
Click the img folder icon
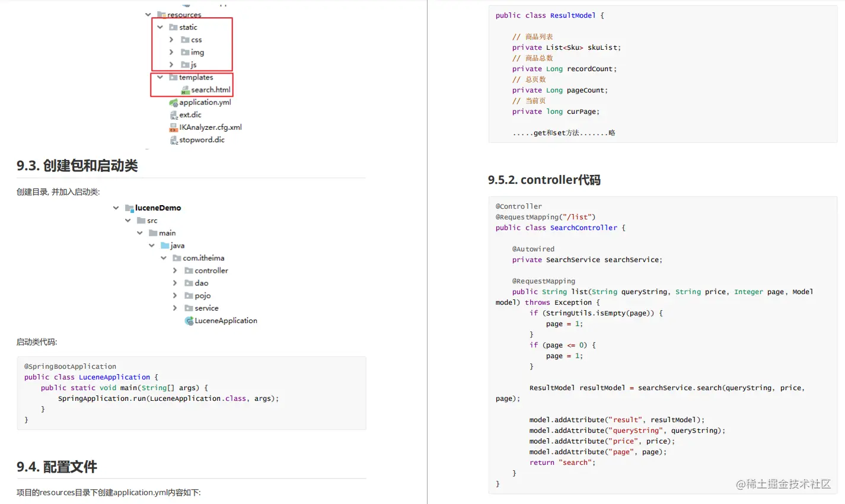tap(185, 52)
